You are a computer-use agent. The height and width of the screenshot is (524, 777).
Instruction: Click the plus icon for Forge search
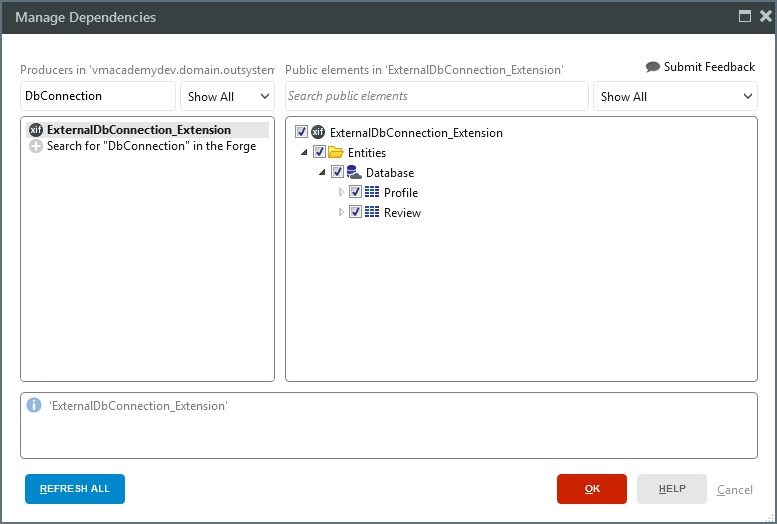click(x=36, y=146)
